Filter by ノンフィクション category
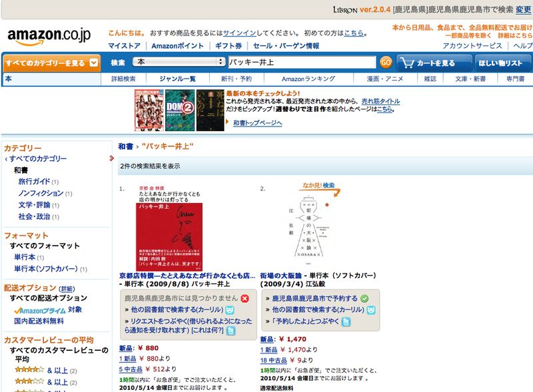The width and height of the screenshot is (533, 392). pos(41,193)
